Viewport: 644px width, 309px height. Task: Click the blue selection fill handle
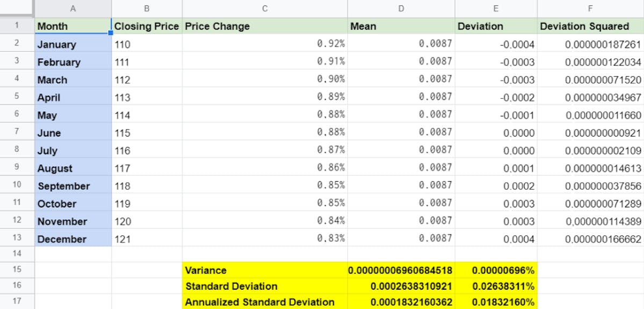tap(111, 33)
